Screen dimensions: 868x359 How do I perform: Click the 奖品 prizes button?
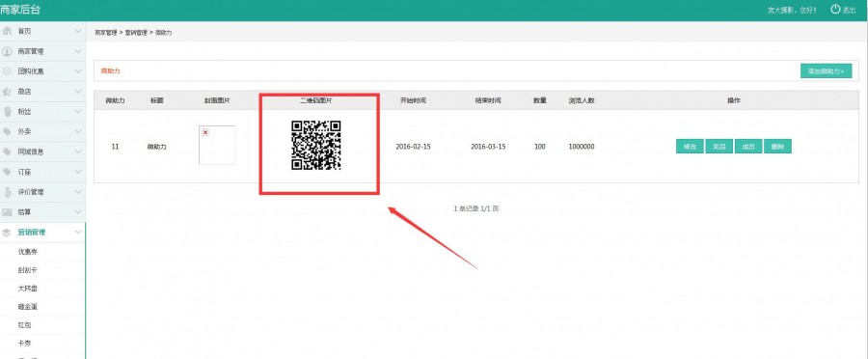pyautogui.click(x=719, y=147)
